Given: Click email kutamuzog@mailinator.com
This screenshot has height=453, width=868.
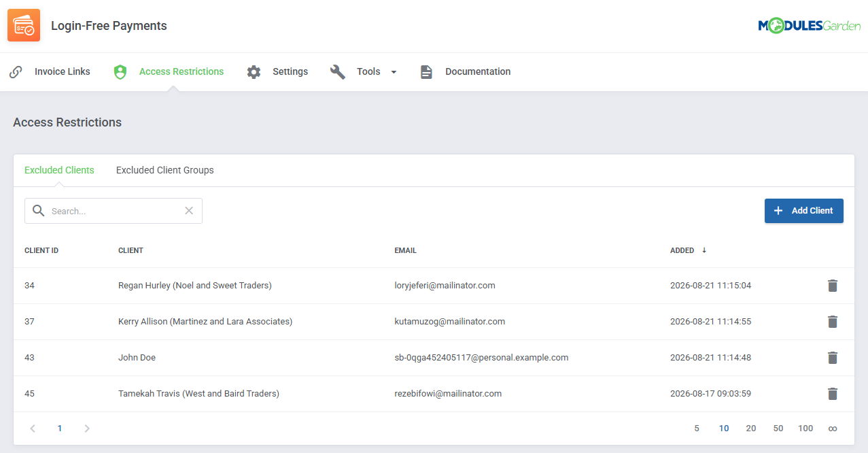Looking at the screenshot, I should point(449,322).
